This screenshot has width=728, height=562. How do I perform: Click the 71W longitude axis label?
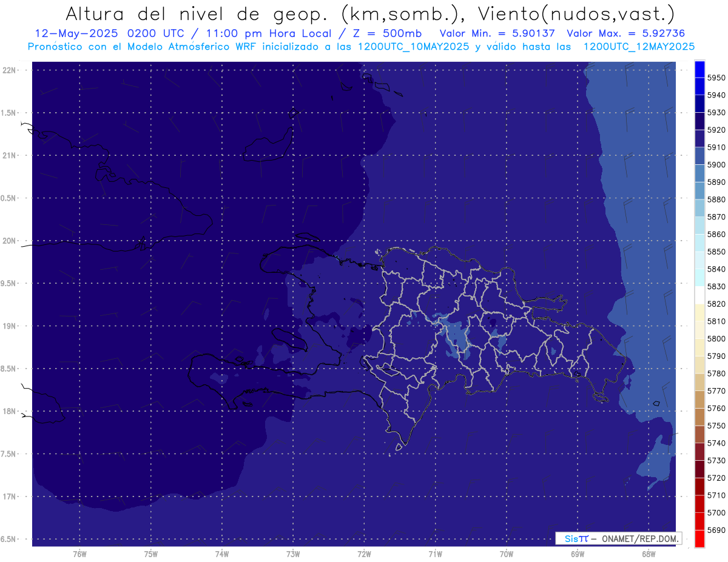click(435, 555)
